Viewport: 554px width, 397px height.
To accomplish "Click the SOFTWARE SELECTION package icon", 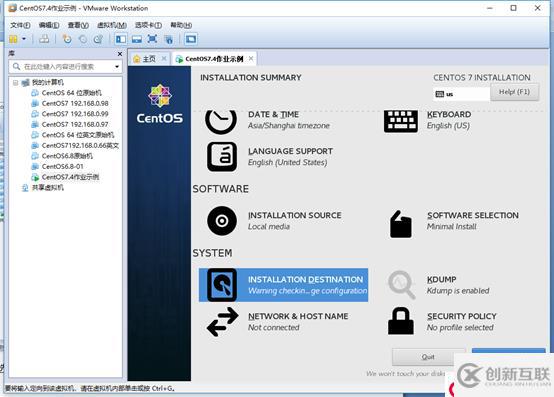I will coord(401,224).
